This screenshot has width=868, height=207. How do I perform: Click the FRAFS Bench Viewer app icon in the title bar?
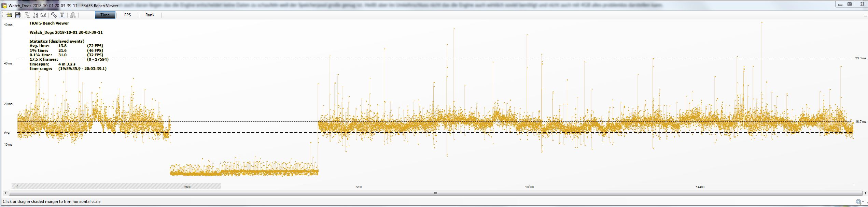(4, 6)
